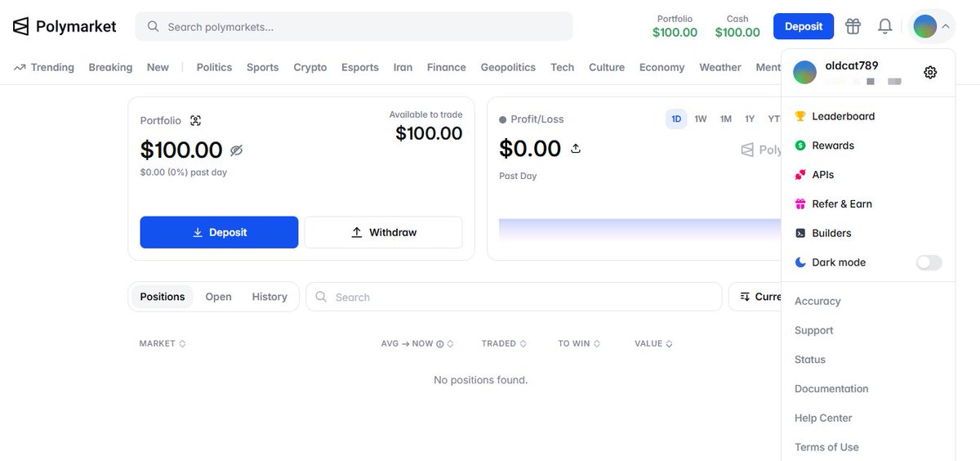
Task: Click the APIs icon in menu
Action: point(800,175)
